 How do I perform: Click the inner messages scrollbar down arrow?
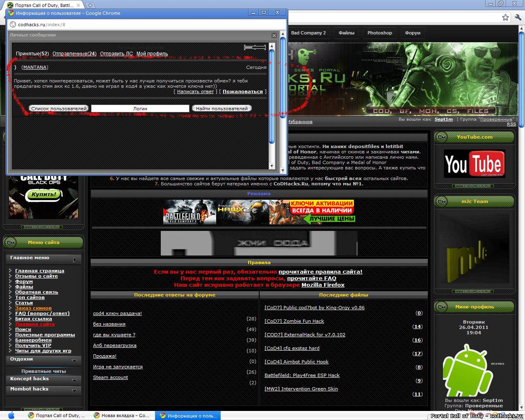pos(272,166)
